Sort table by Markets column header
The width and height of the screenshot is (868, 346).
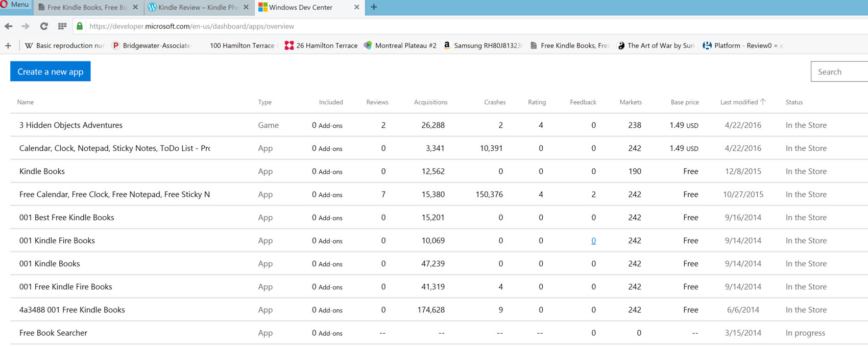pyautogui.click(x=631, y=102)
